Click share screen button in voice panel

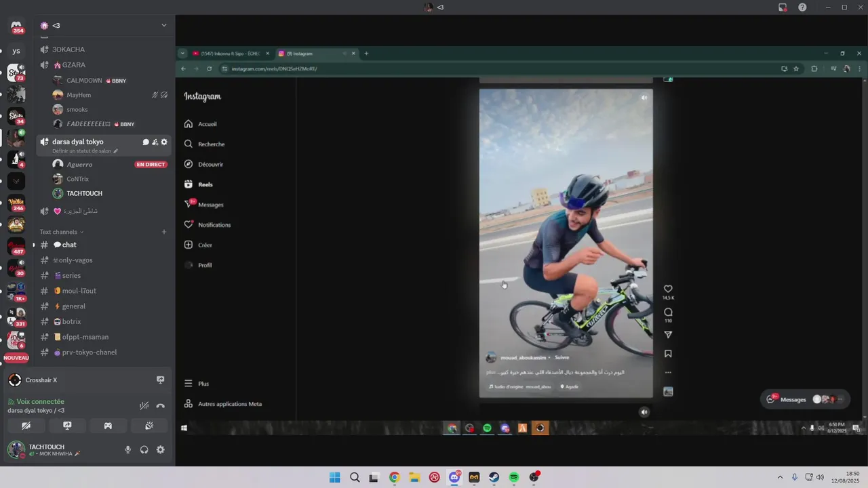[x=67, y=426]
